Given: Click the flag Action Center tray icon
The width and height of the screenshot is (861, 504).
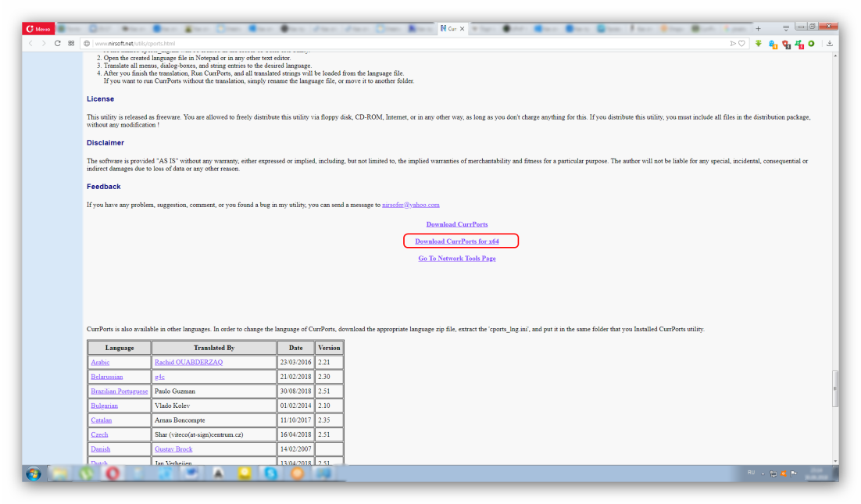Looking at the screenshot, I should 794,474.
